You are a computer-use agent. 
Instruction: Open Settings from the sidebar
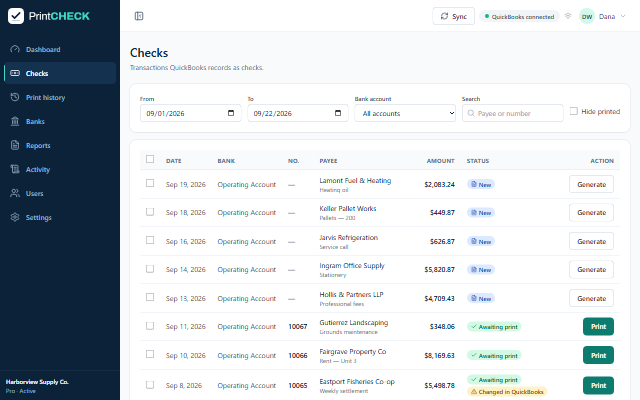pos(60,217)
